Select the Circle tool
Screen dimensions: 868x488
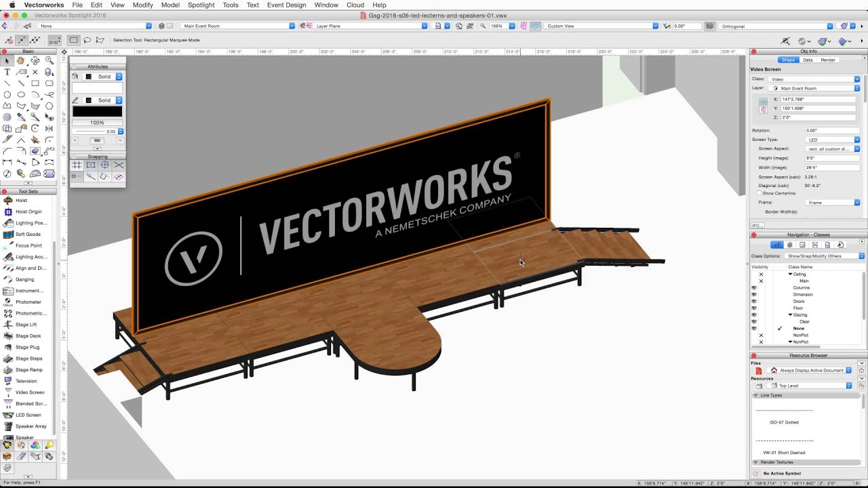point(7,94)
